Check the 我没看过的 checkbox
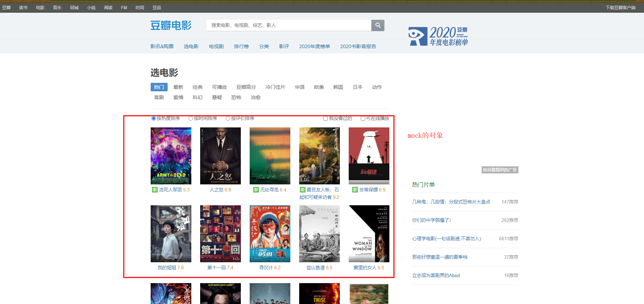 point(325,118)
